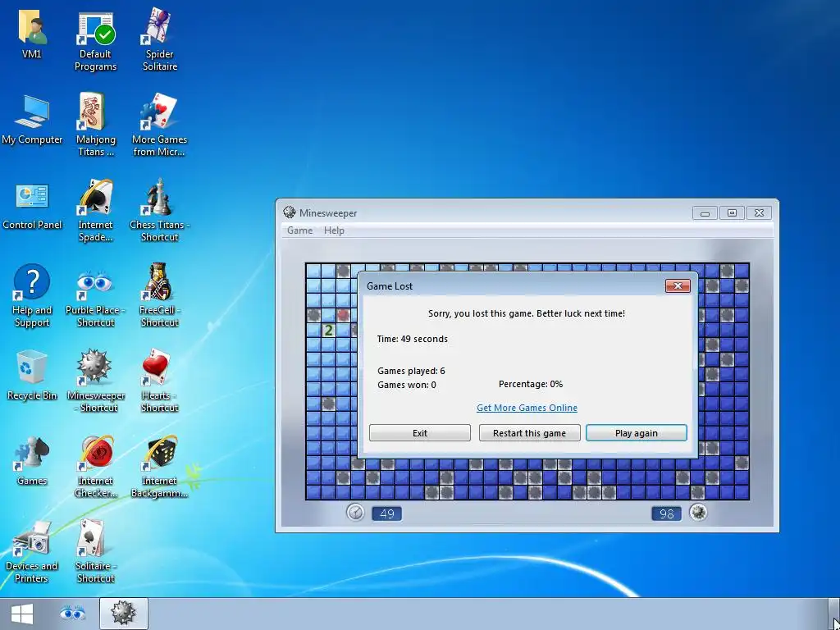Close the Minesweeper window
Image resolution: width=840 pixels, height=630 pixels.
click(759, 213)
